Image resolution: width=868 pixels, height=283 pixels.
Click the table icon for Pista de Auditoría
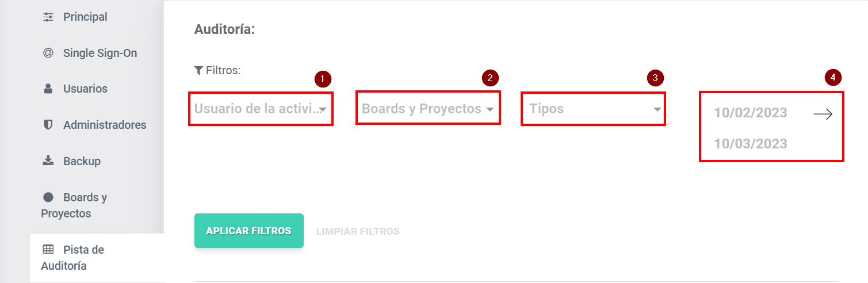[48, 250]
